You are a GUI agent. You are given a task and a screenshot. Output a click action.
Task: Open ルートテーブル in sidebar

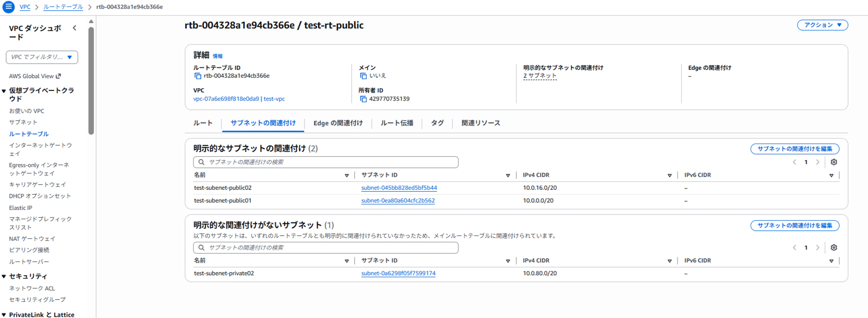pos(29,134)
